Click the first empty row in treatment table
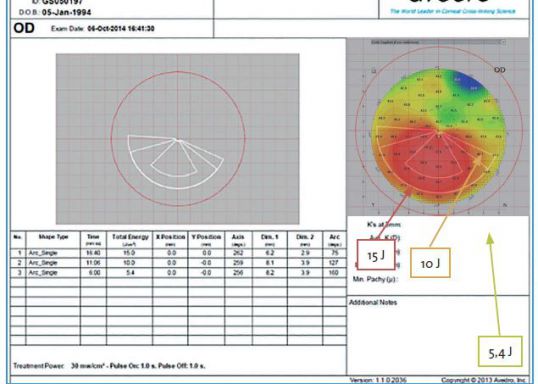The height and width of the screenshot is (384, 538). click(x=179, y=282)
